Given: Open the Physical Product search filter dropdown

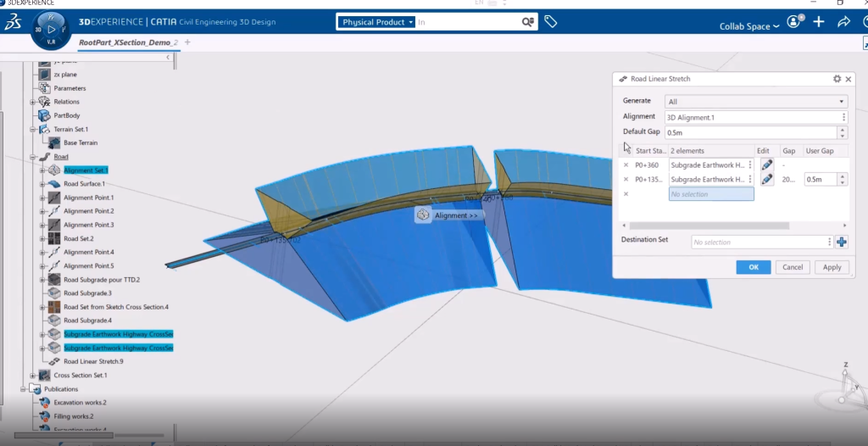Looking at the screenshot, I should click(376, 22).
